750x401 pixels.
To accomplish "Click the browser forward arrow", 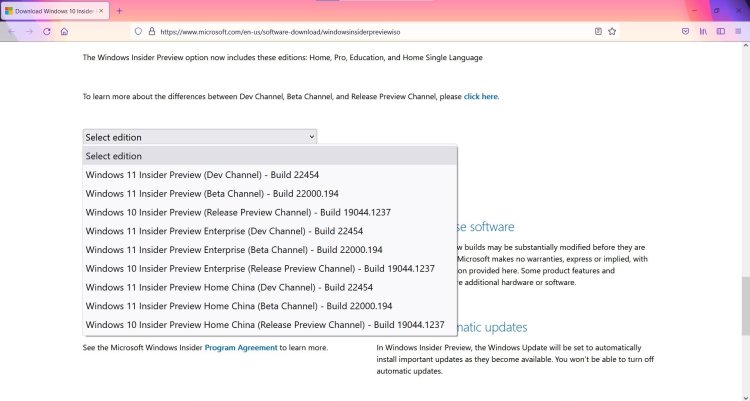I will pyautogui.click(x=29, y=32).
